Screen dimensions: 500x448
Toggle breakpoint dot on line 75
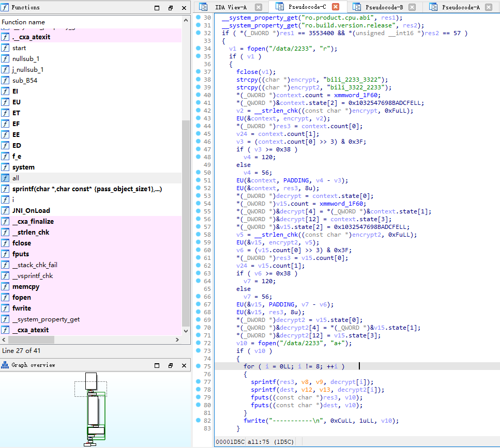pyautogui.click(x=199, y=366)
